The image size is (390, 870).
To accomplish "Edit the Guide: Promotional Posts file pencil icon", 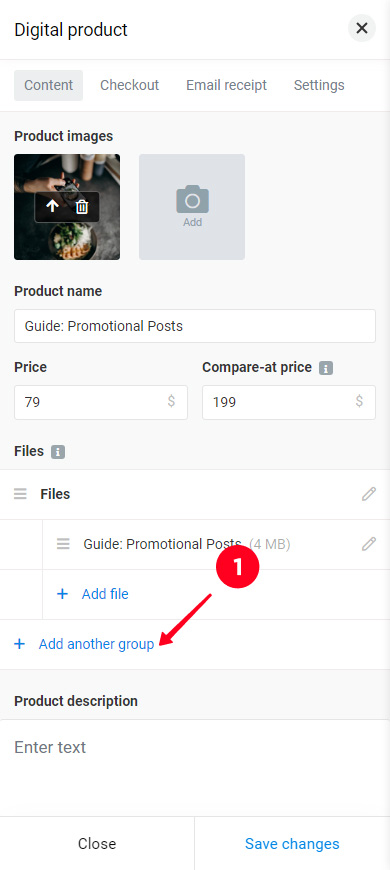I will (369, 544).
